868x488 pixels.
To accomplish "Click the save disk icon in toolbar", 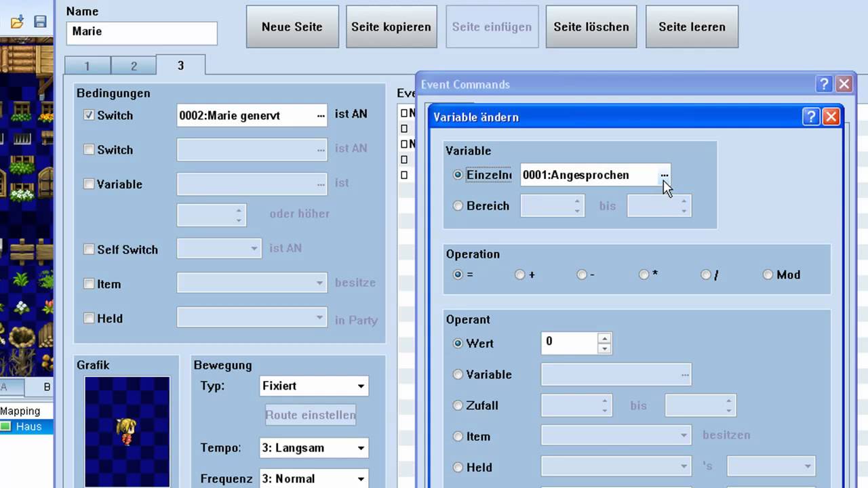I will [40, 22].
